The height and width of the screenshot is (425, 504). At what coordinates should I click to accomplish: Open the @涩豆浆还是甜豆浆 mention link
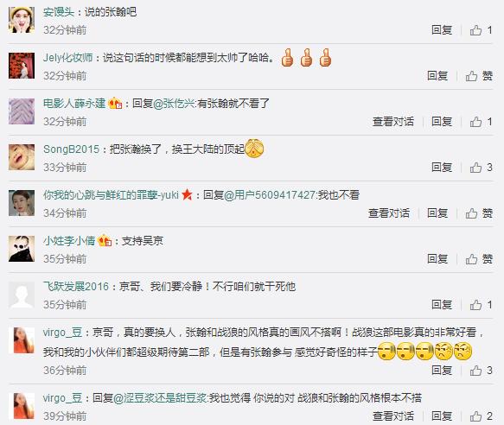[x=160, y=397]
